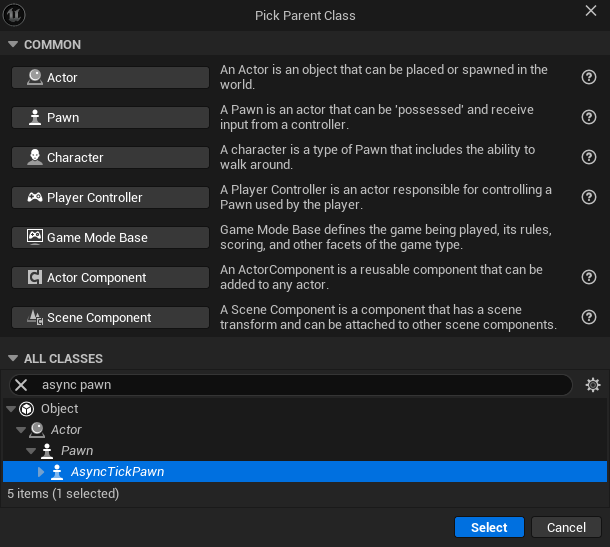Image resolution: width=610 pixels, height=547 pixels.
Task: Collapse the COMMON section
Action: [x=13, y=44]
